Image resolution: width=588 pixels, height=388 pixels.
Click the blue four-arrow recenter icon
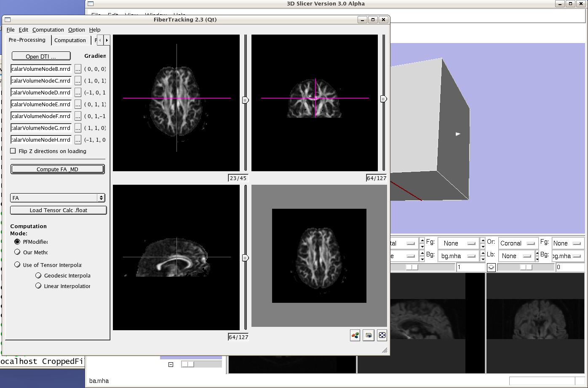(382, 335)
